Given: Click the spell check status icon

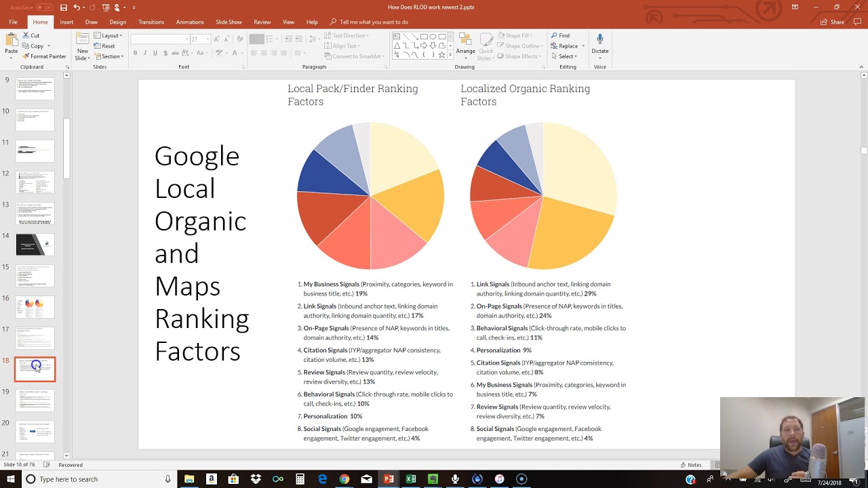Looking at the screenshot, I should click(47, 465).
